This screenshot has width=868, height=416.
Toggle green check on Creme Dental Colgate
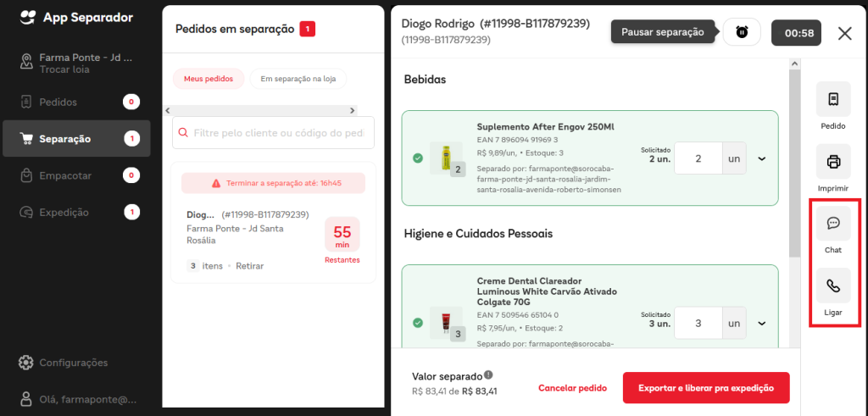coord(418,323)
